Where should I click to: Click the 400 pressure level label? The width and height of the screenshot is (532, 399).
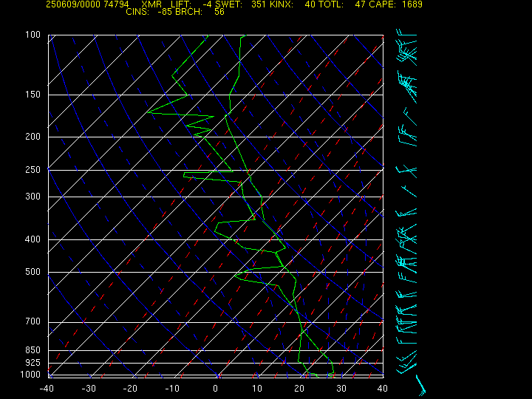[x=33, y=239]
